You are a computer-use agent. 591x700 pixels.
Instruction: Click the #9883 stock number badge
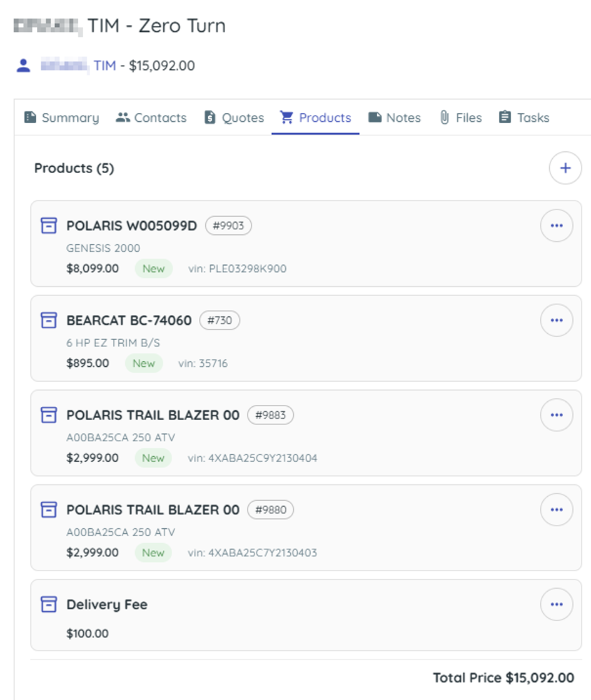(x=270, y=415)
